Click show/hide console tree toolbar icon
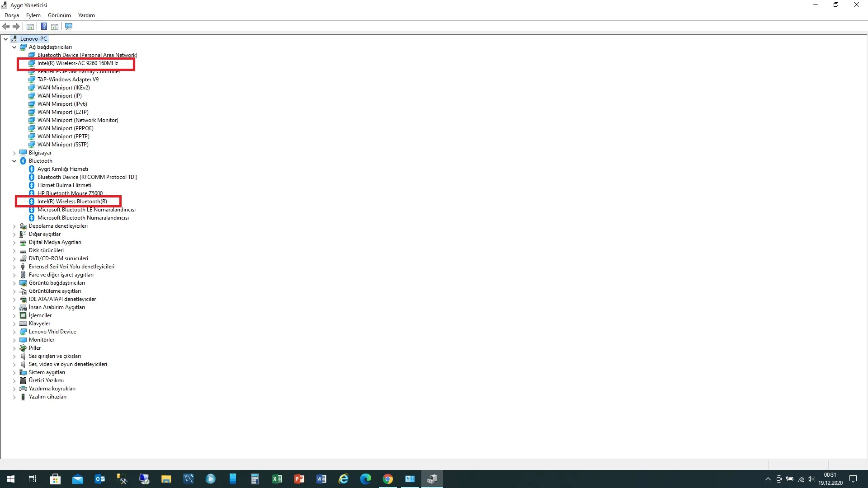Screen dimensions: 868x488 [x=30, y=27]
